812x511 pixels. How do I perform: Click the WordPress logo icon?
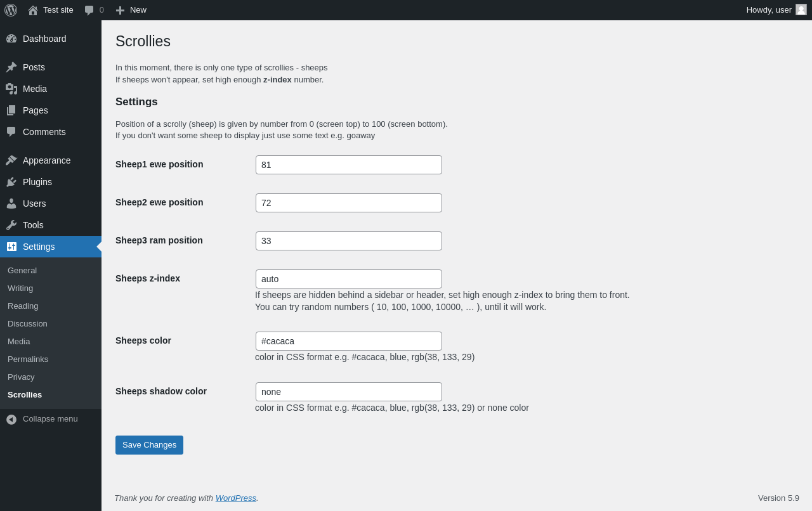(x=11, y=10)
